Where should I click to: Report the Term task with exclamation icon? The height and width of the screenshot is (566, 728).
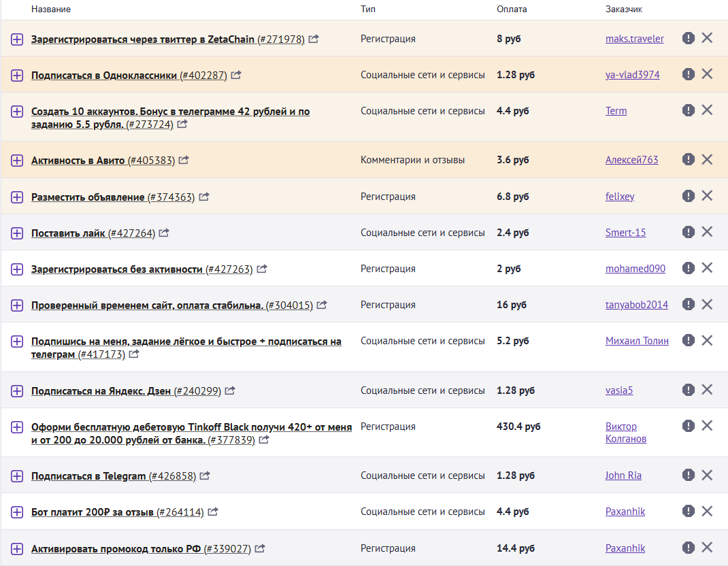(x=688, y=110)
